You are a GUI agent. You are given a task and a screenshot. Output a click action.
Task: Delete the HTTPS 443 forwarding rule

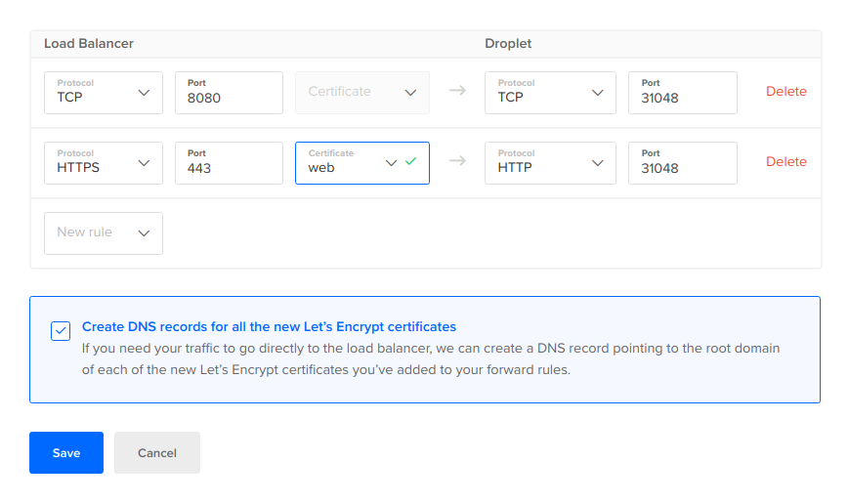[x=785, y=162]
